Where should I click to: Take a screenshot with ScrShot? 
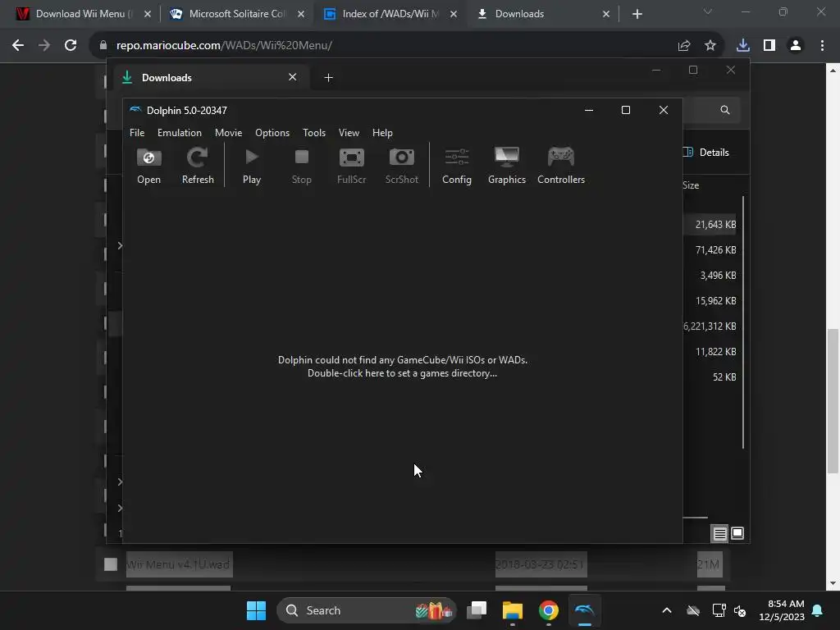point(402,166)
